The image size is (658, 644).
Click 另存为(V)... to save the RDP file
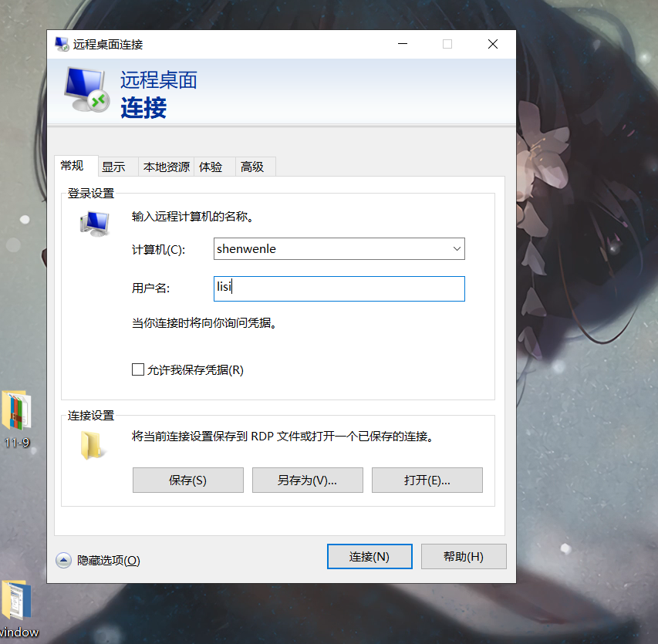tap(307, 480)
